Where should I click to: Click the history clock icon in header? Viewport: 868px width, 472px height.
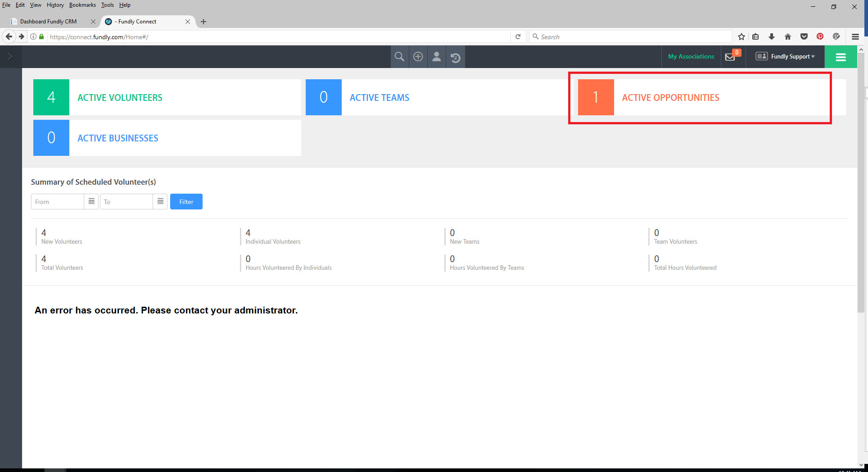pos(455,57)
